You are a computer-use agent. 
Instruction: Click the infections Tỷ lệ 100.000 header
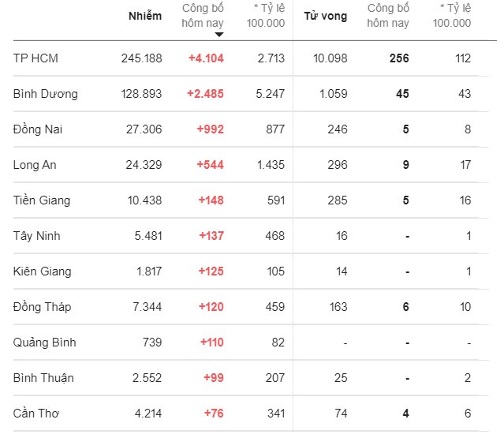tap(269, 16)
